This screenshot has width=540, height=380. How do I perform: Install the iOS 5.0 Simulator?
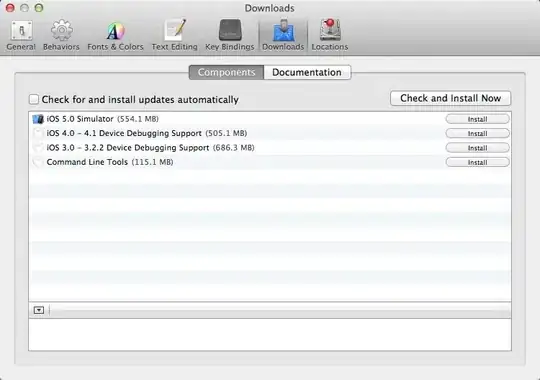tap(477, 119)
